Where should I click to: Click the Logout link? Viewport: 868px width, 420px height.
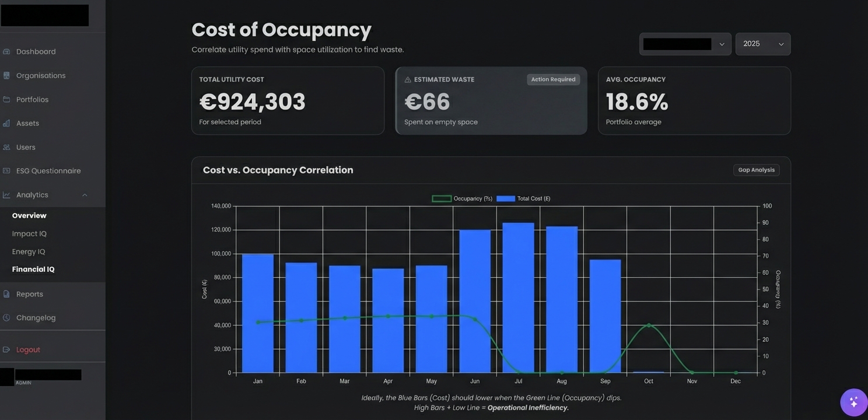27,349
